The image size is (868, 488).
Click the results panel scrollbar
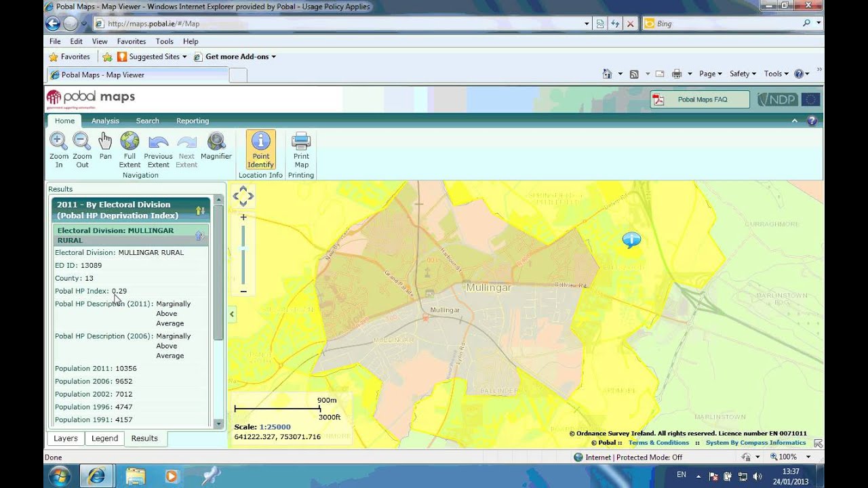(x=218, y=271)
